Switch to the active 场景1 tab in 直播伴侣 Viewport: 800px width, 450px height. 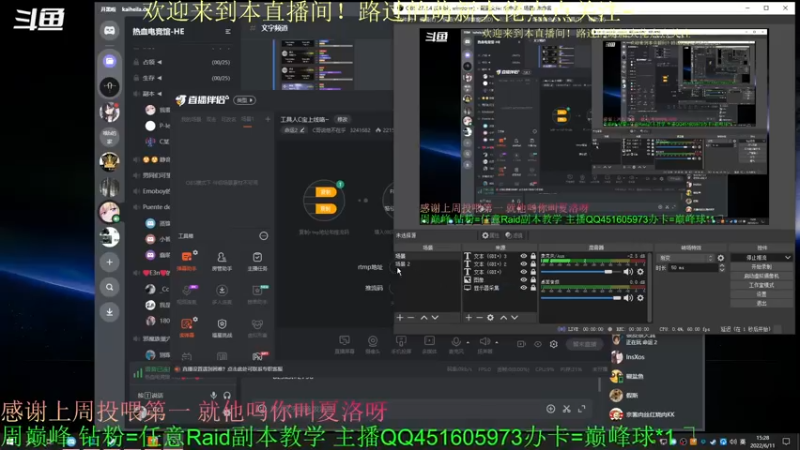point(247,119)
